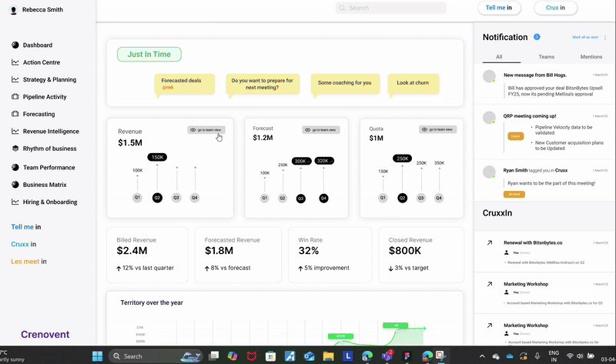This screenshot has width=616, height=364.
Task: Open the Closed Revenue $800K card
Action: 421,255
